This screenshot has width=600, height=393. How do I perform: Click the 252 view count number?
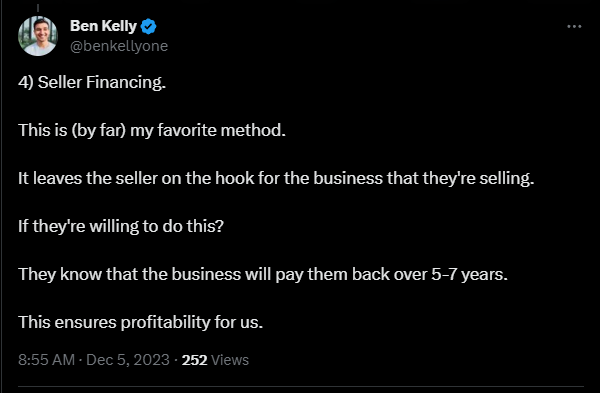click(x=194, y=360)
